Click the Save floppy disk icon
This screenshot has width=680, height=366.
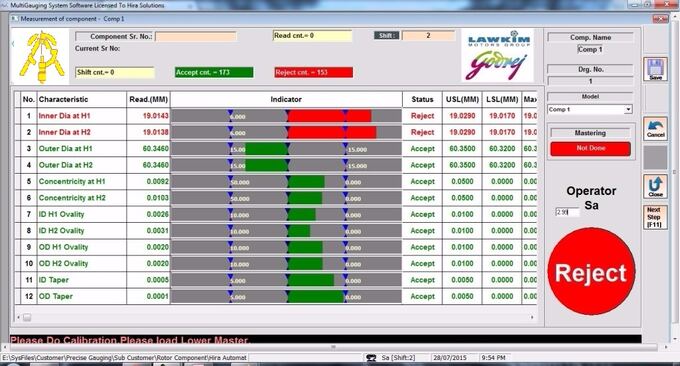655,69
